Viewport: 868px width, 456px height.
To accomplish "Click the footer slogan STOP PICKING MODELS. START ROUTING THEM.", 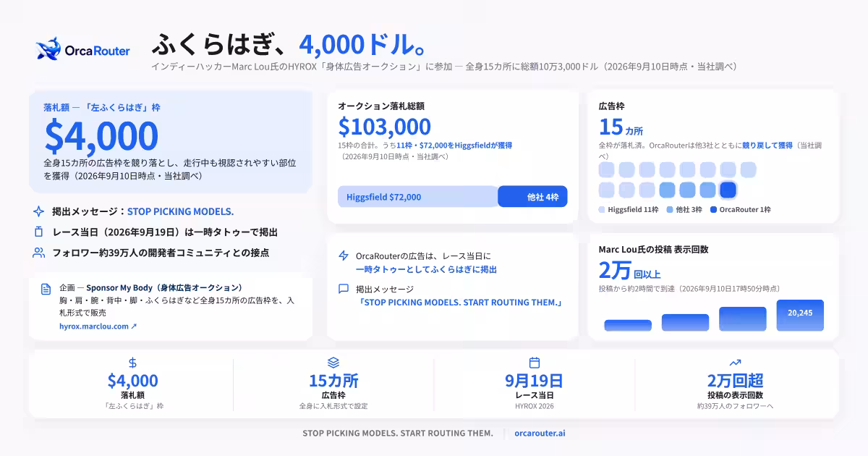I will pyautogui.click(x=398, y=433).
